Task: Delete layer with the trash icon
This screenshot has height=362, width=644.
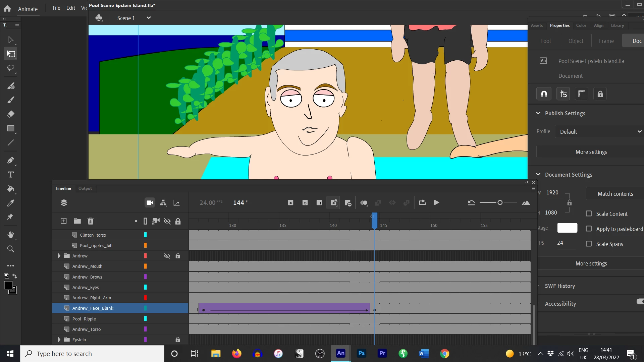Action: click(x=91, y=221)
